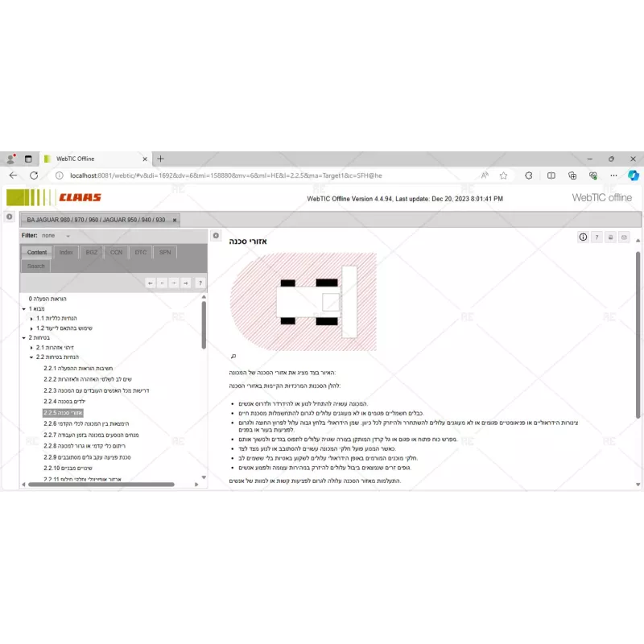Viewport: 644px width, 644px height.
Task: Click the back arrow in the navigation toolbar
Action: 163,283
